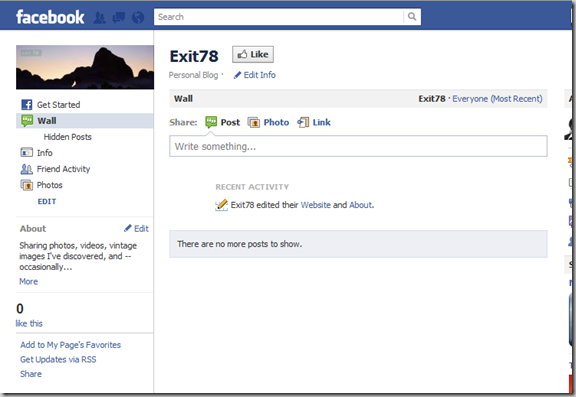Click 'There are no more posts to show'

[x=240, y=244]
